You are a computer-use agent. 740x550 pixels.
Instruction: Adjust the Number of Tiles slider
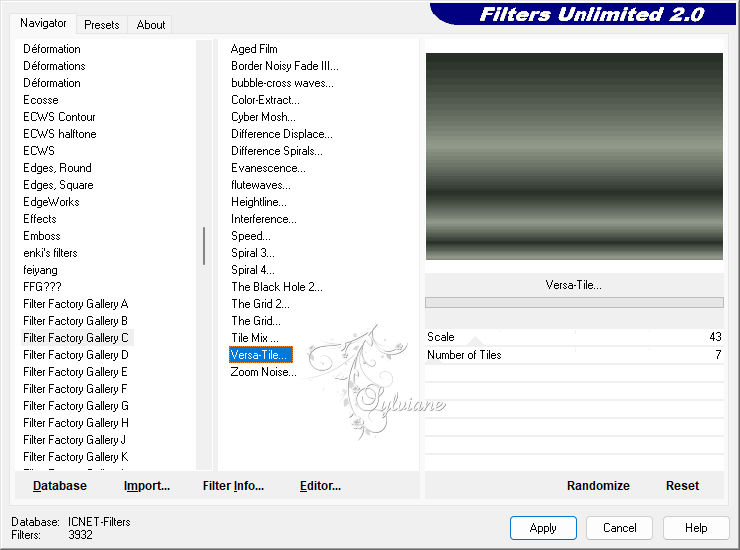coord(574,355)
